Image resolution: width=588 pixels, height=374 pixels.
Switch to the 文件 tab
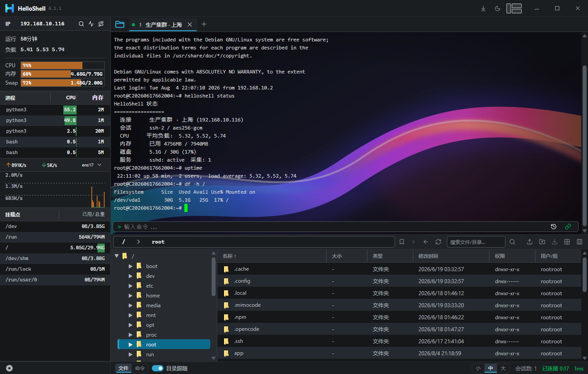(123, 368)
